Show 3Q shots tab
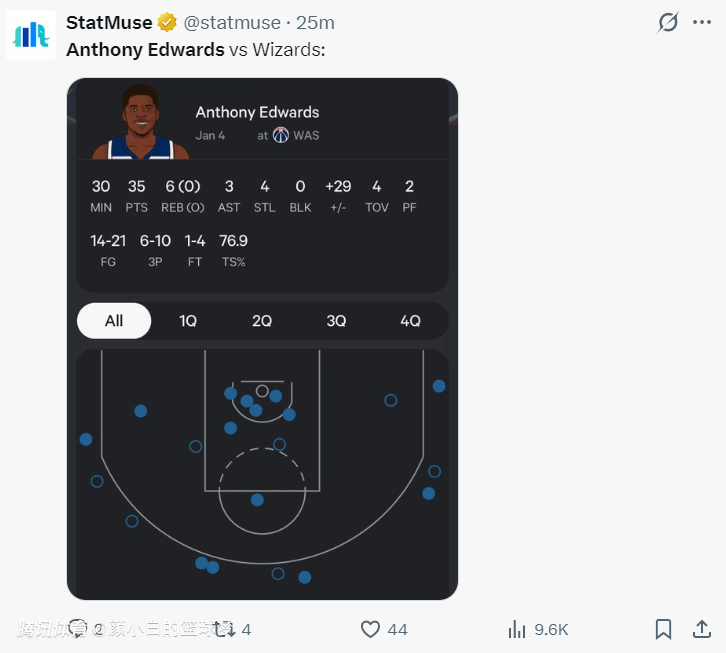This screenshot has width=726, height=653. [x=336, y=321]
